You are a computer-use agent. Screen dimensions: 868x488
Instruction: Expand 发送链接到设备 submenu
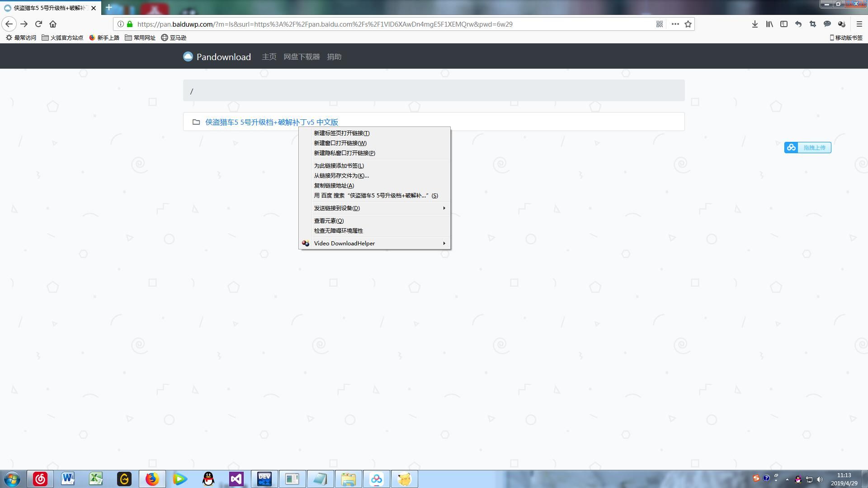click(x=374, y=208)
